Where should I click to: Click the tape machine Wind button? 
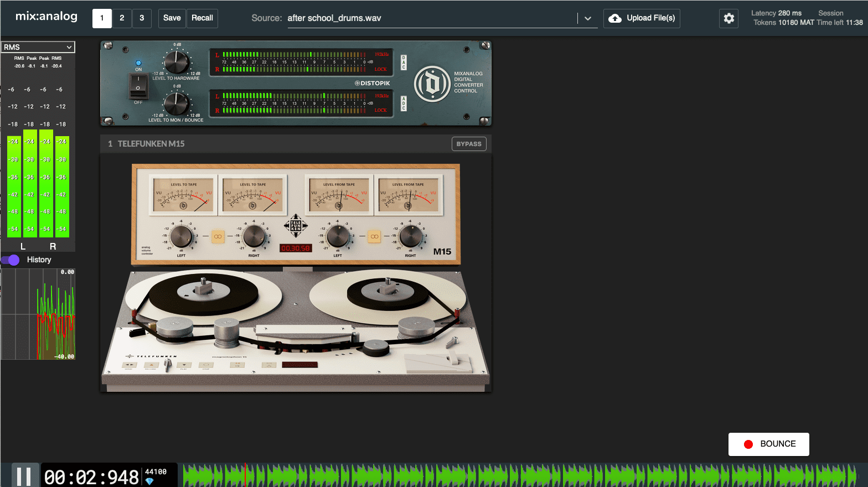[x=130, y=365]
